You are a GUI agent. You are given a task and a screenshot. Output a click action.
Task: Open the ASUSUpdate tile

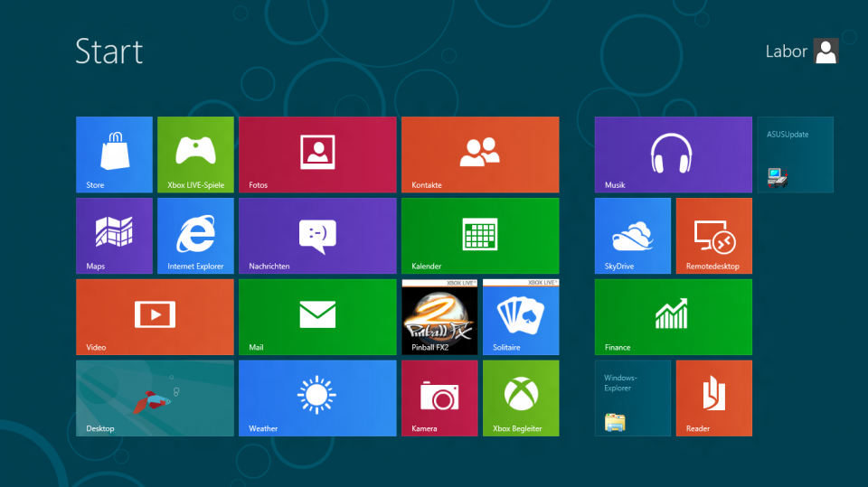click(x=795, y=155)
